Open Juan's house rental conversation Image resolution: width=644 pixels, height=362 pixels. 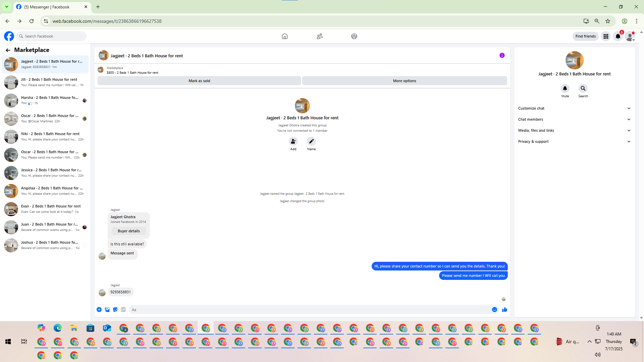click(45, 227)
